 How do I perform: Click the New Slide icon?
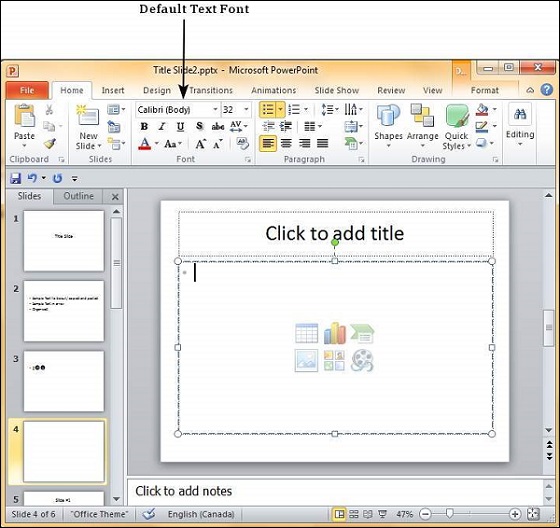pyautogui.click(x=88, y=115)
